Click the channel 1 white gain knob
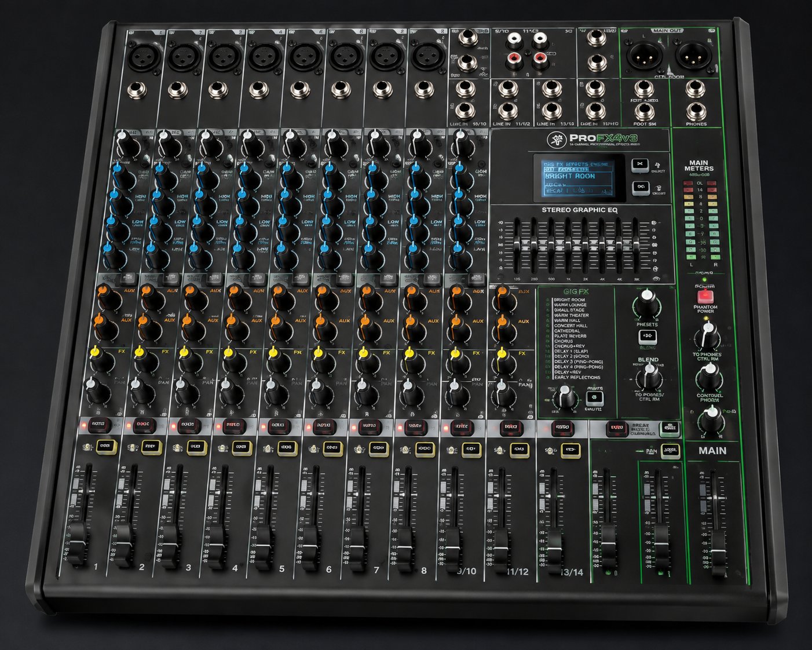Image resolution: width=812 pixels, height=650 pixels. tap(127, 145)
